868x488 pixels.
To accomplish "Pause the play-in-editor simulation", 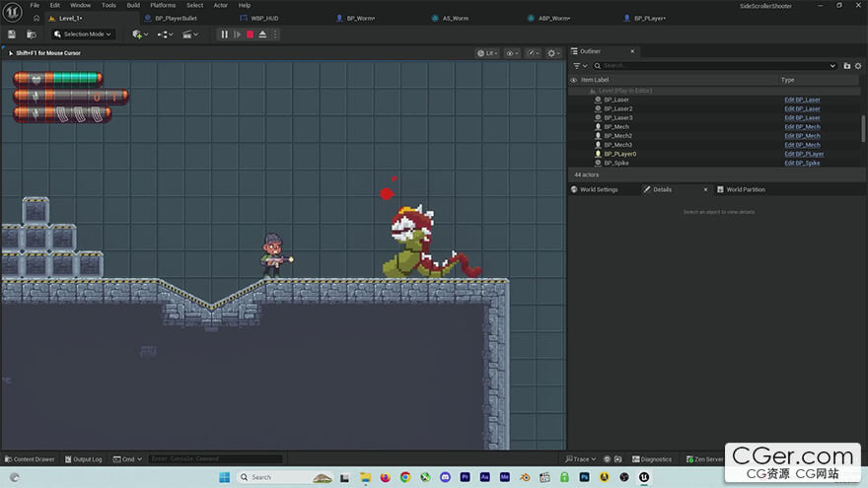I will (224, 35).
